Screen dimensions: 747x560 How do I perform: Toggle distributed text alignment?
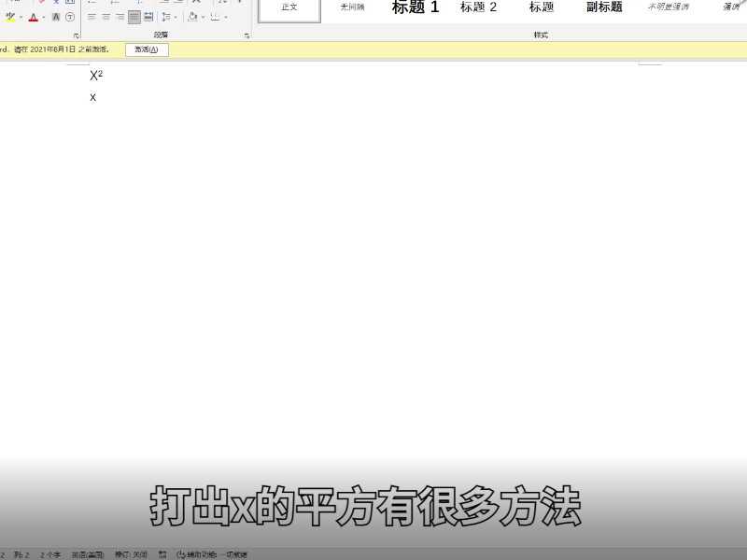(x=147, y=16)
